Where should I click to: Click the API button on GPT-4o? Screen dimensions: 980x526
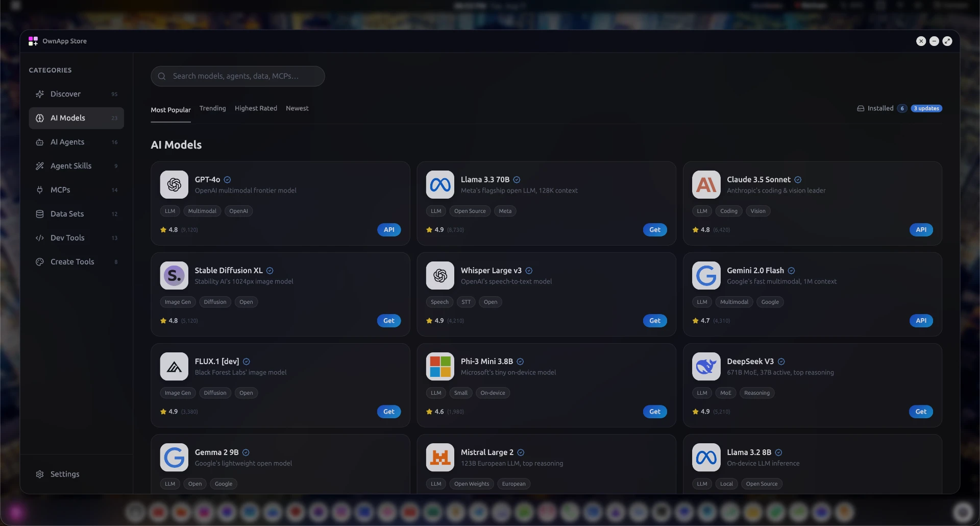coord(389,230)
